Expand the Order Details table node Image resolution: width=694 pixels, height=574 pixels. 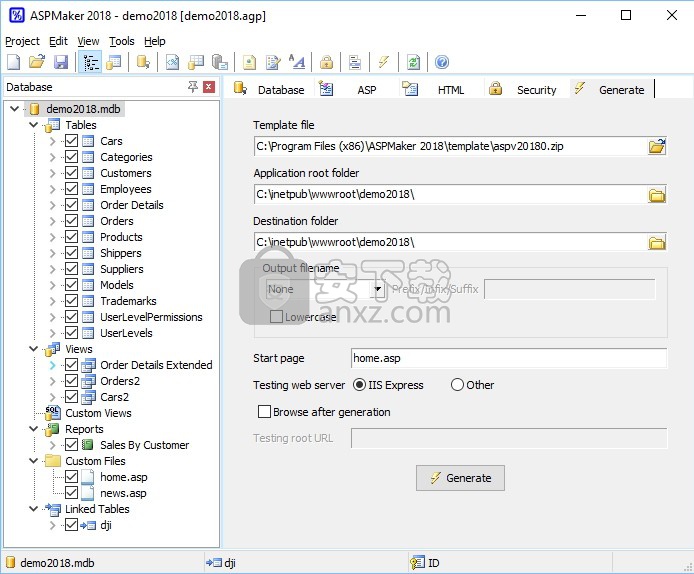pos(52,205)
